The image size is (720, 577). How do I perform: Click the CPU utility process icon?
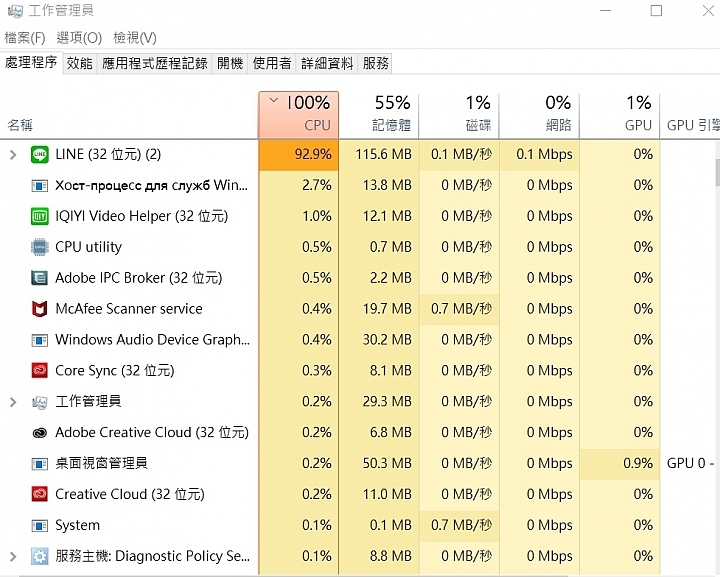40,247
